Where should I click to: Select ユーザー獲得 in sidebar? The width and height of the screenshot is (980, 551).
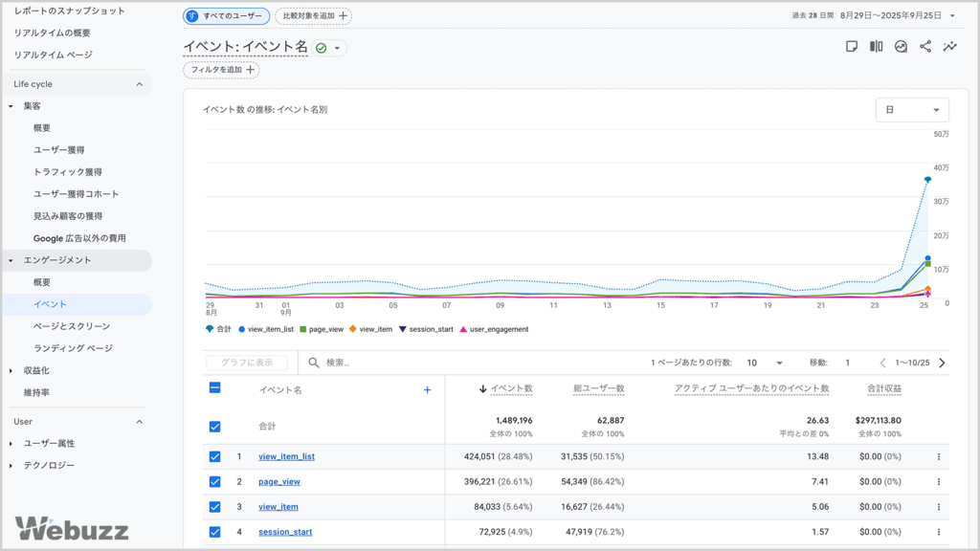(x=58, y=150)
